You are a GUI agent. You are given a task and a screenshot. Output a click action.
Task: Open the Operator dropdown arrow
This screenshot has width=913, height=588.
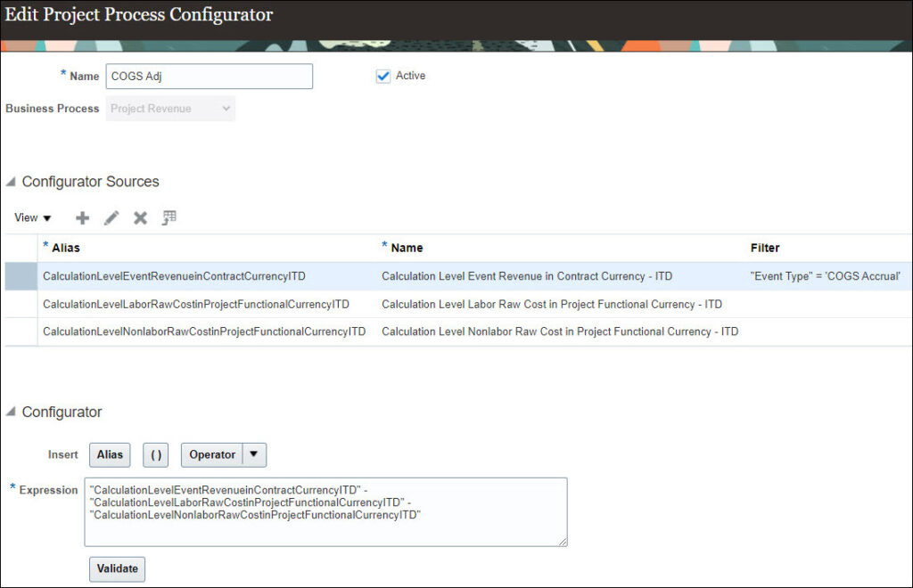pos(254,454)
